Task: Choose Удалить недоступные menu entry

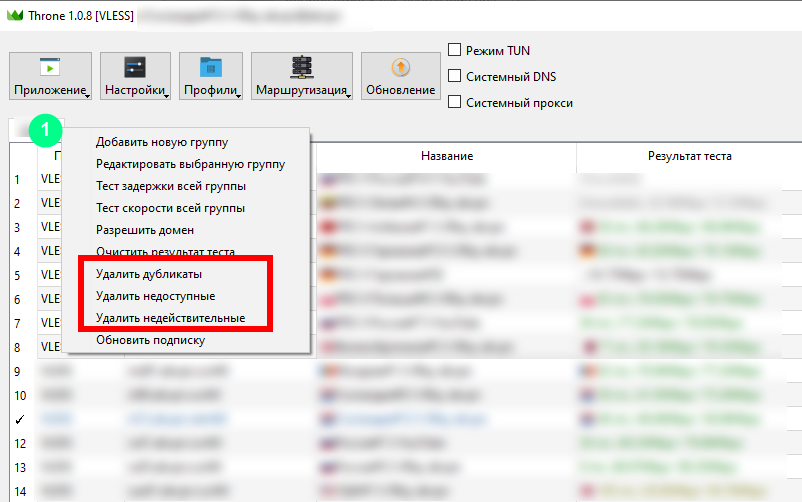Action: click(155, 296)
